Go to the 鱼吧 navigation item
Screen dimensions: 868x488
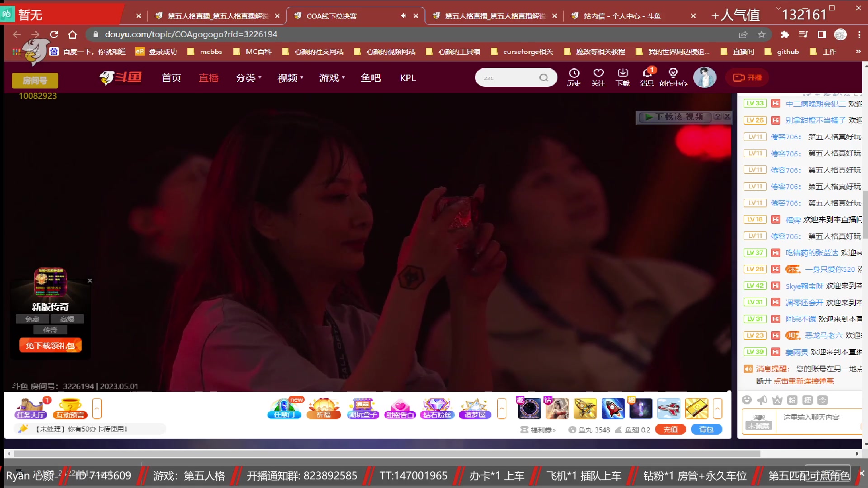pos(370,78)
